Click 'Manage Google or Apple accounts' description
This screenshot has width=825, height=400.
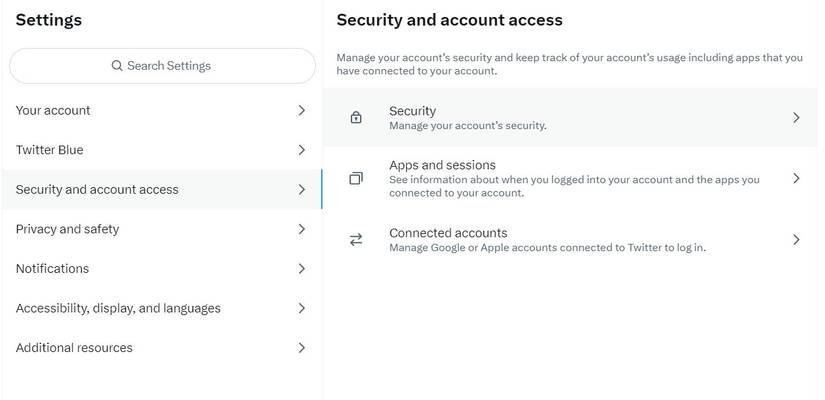coord(547,247)
